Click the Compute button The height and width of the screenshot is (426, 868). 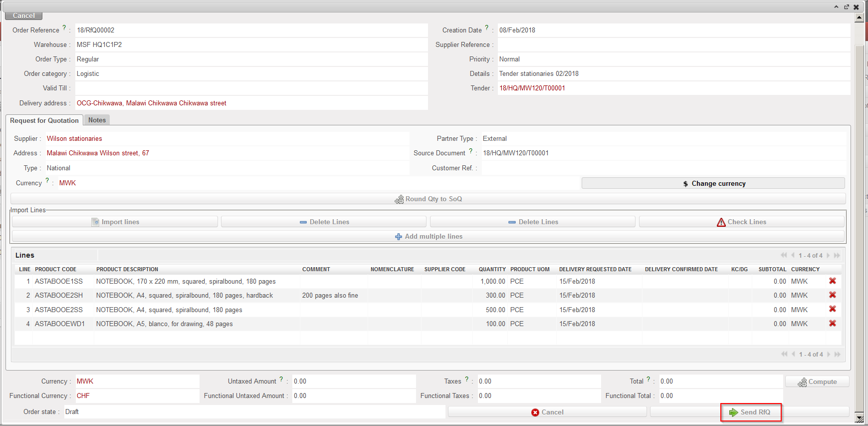coord(817,382)
